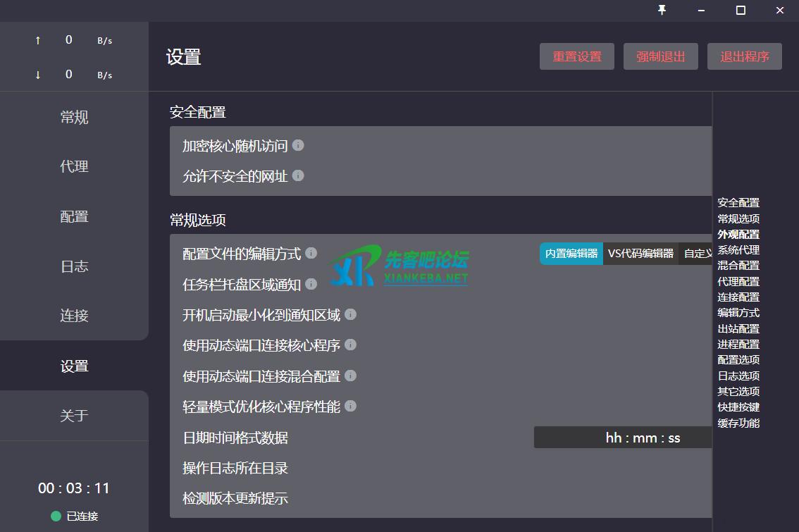799x532 pixels.
Task: Click info icon beside 使用动态端口连接混合配置
Action: point(350,376)
